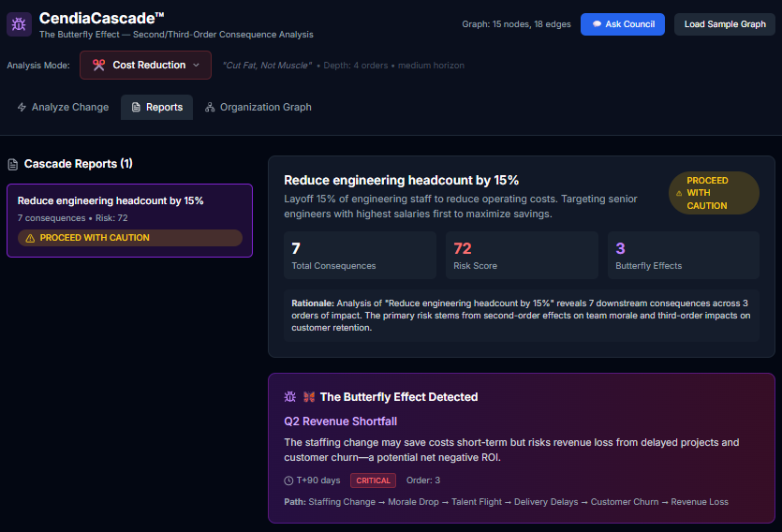The width and height of the screenshot is (782, 532).
Task: Click the bug icon in Butterfly Effect Detected header
Action: click(x=290, y=397)
